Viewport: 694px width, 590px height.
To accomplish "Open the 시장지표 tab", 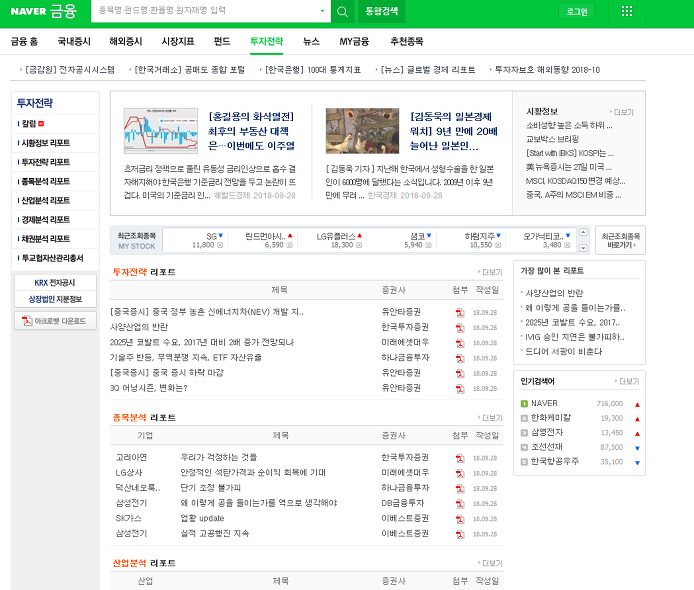I will pyautogui.click(x=178, y=42).
